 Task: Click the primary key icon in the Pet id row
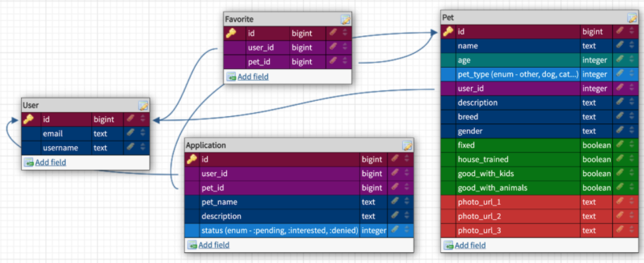tap(448, 32)
